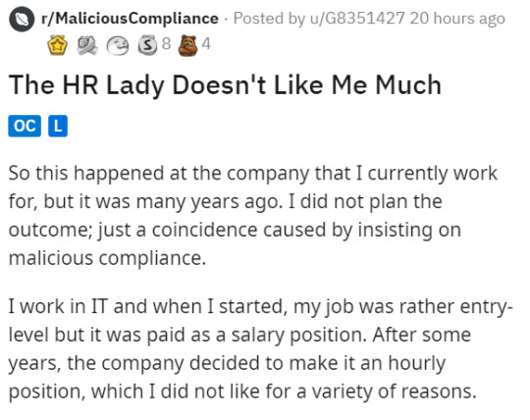Click the silver award count 8

(x=166, y=44)
